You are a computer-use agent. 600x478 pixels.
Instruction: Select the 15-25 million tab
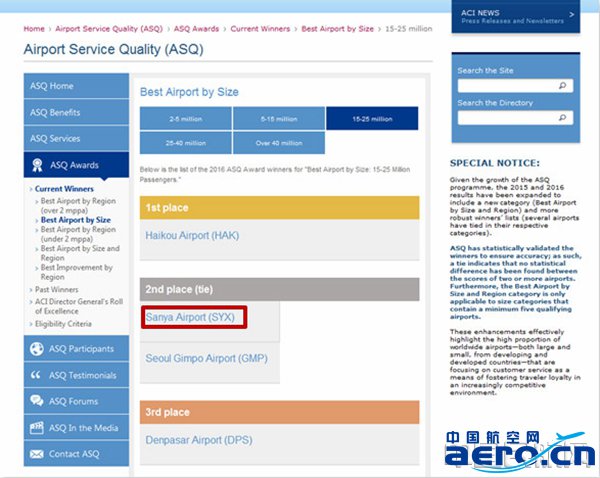372,119
